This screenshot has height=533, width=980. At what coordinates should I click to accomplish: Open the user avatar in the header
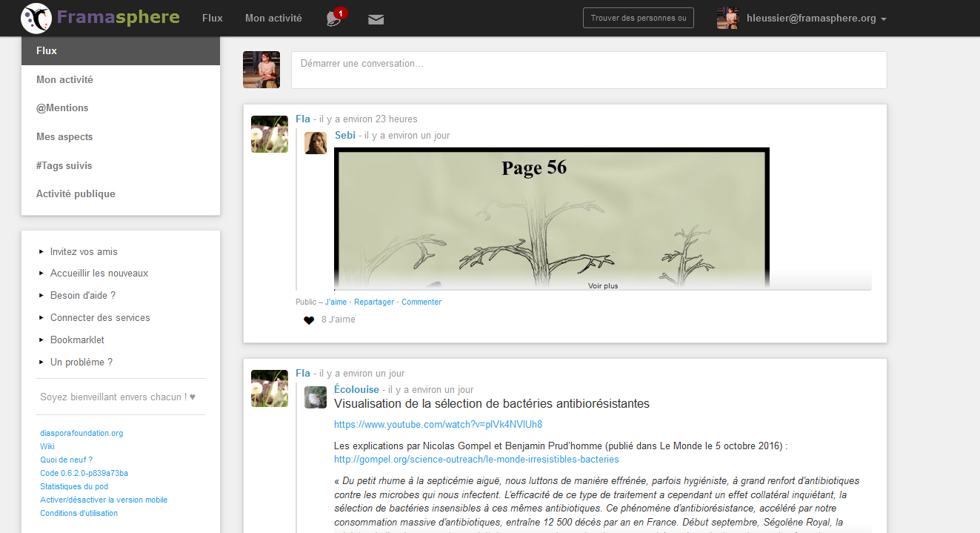[728, 18]
